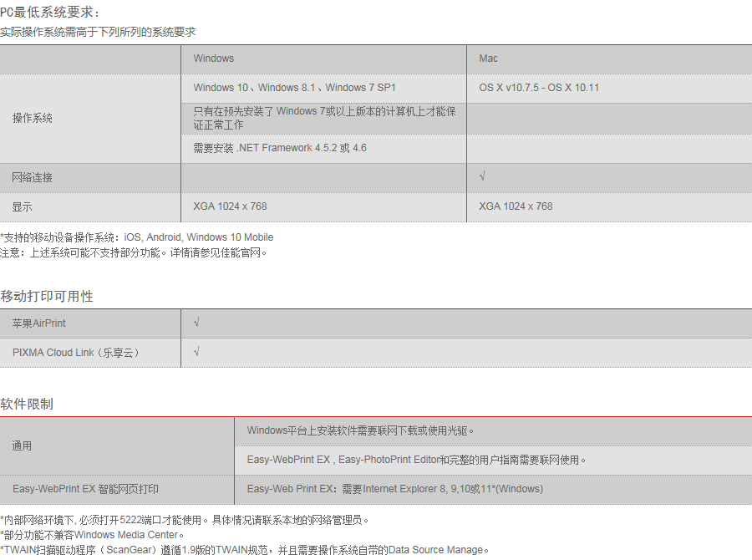Click the '操作系统' row label

pyautogui.click(x=32, y=118)
